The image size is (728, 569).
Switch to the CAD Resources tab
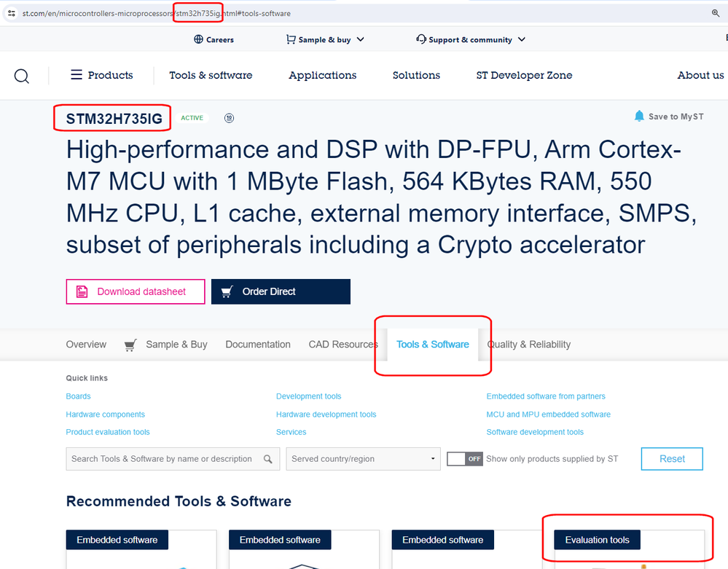tap(343, 345)
